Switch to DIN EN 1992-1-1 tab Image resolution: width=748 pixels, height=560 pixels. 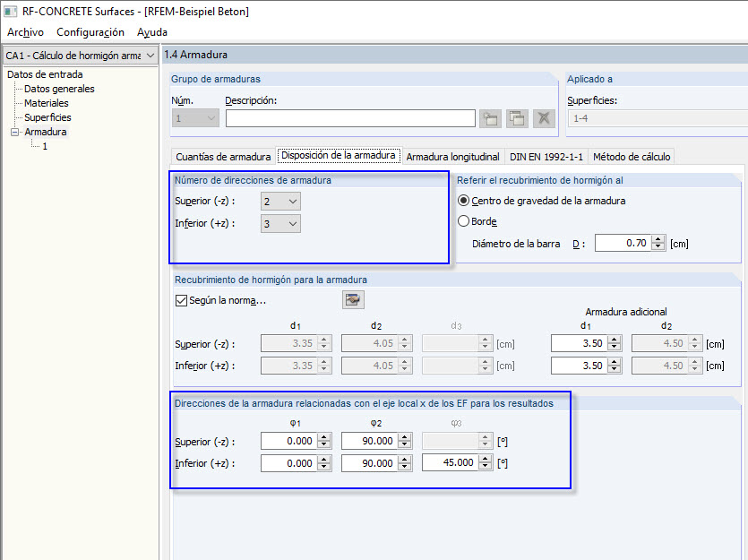(x=546, y=157)
